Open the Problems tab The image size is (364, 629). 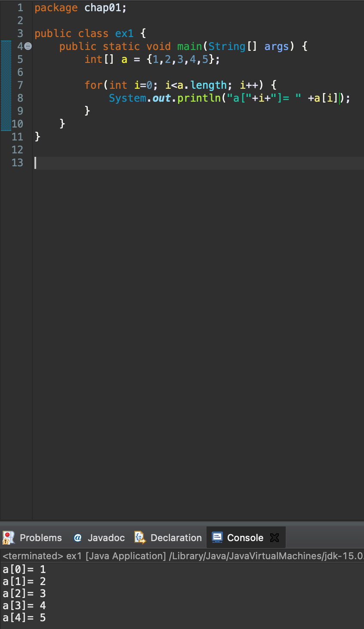click(32, 538)
